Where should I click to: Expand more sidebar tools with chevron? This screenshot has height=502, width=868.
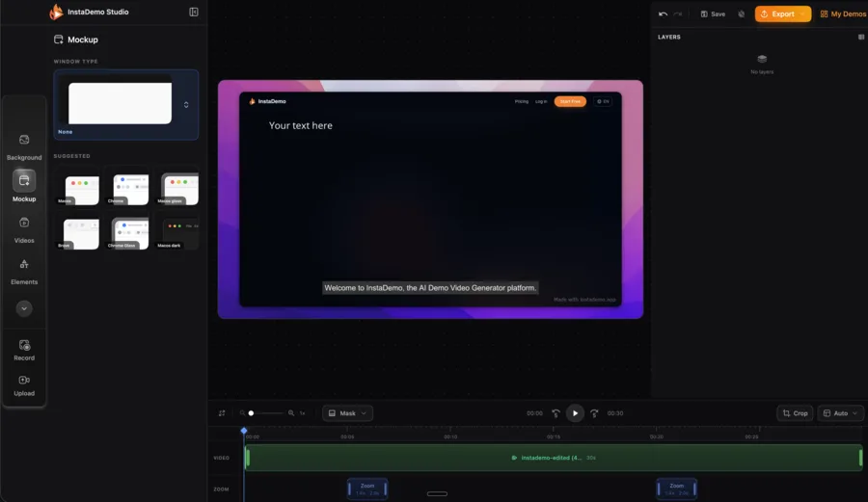click(24, 308)
